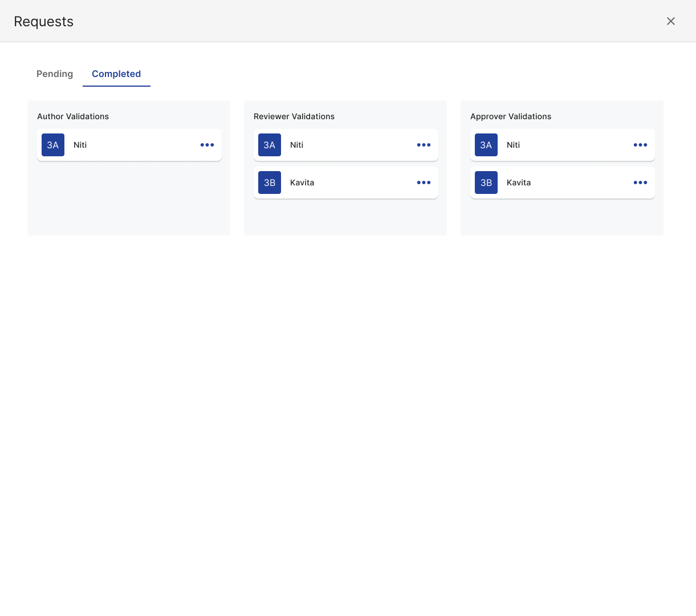The height and width of the screenshot is (616, 696).
Task: Click the Reviewer Validations heading
Action: [x=294, y=116]
